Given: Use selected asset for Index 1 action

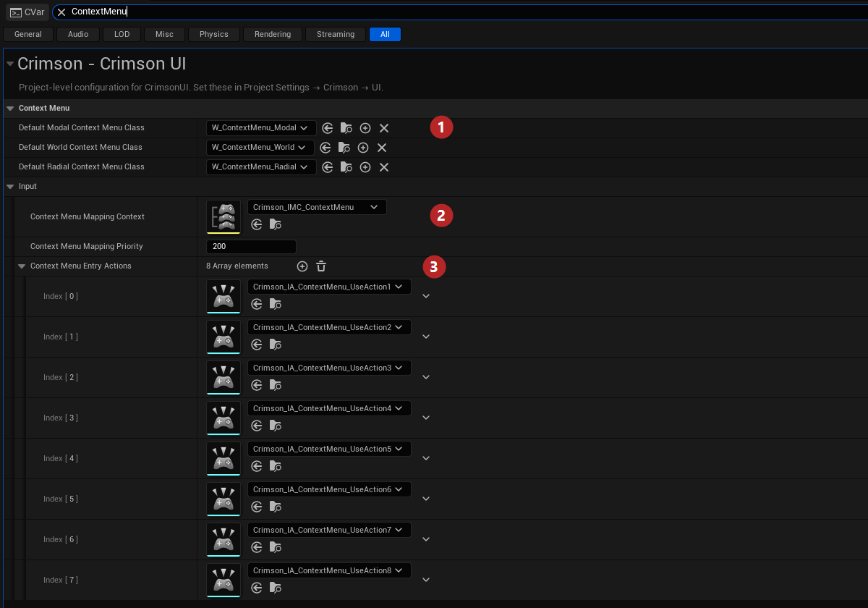Looking at the screenshot, I should (256, 345).
